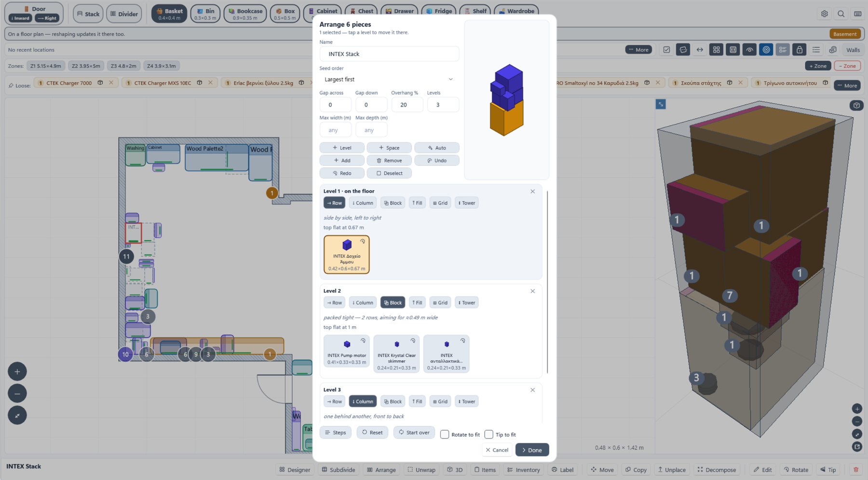Zoom out on the floor plan
This screenshot has width=868, height=480.
tap(17, 393)
